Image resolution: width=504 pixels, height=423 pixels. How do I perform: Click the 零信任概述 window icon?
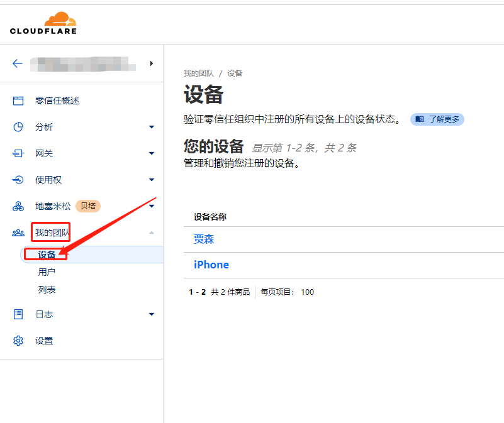[18, 101]
